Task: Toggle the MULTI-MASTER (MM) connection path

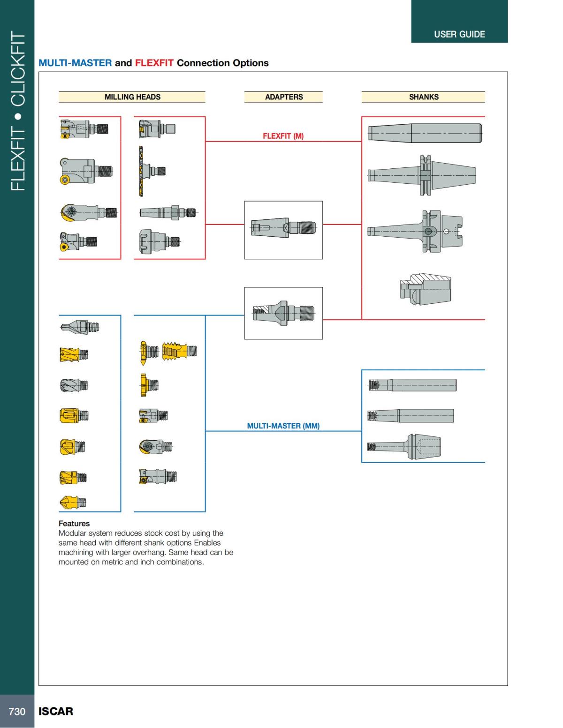Action: pos(283,426)
